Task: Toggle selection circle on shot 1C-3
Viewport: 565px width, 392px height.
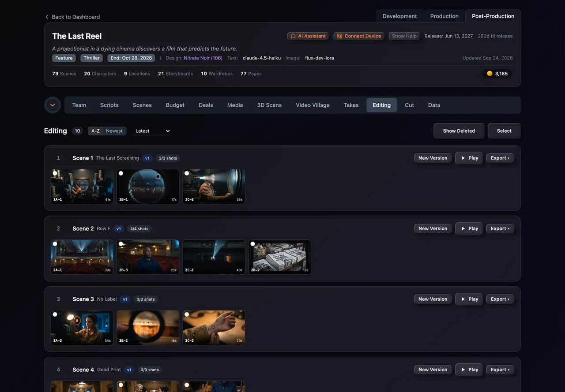Action: pyautogui.click(x=187, y=173)
